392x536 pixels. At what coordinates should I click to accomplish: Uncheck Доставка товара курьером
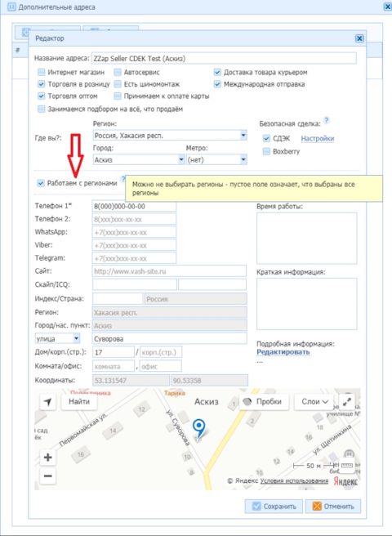coord(217,73)
